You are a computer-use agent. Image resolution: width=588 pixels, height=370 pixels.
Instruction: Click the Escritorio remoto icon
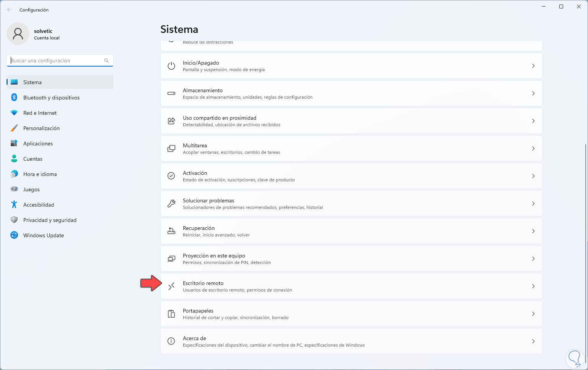(x=171, y=286)
